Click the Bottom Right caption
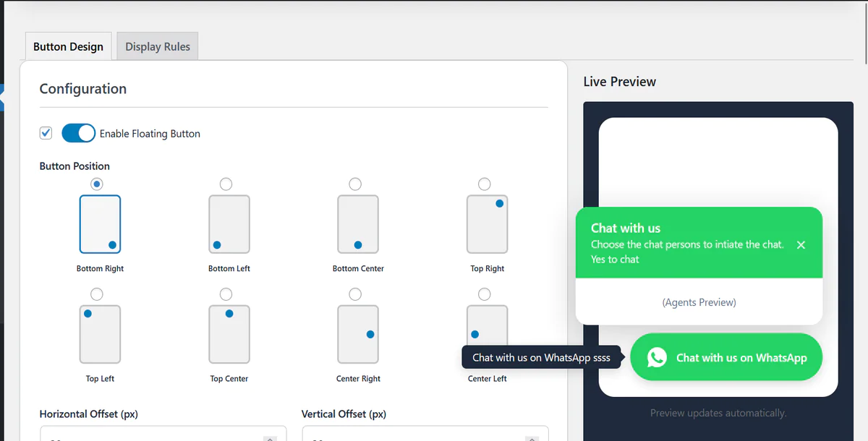 point(100,268)
